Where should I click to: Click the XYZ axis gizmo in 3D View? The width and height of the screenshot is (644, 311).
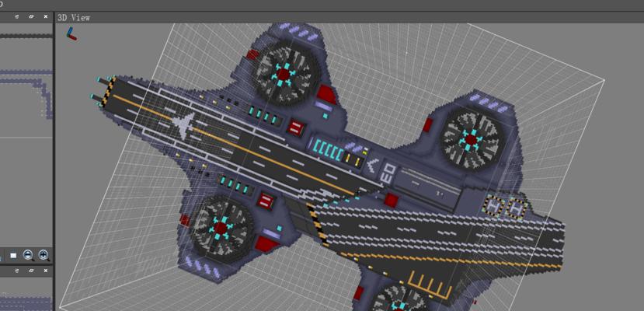click(x=71, y=33)
